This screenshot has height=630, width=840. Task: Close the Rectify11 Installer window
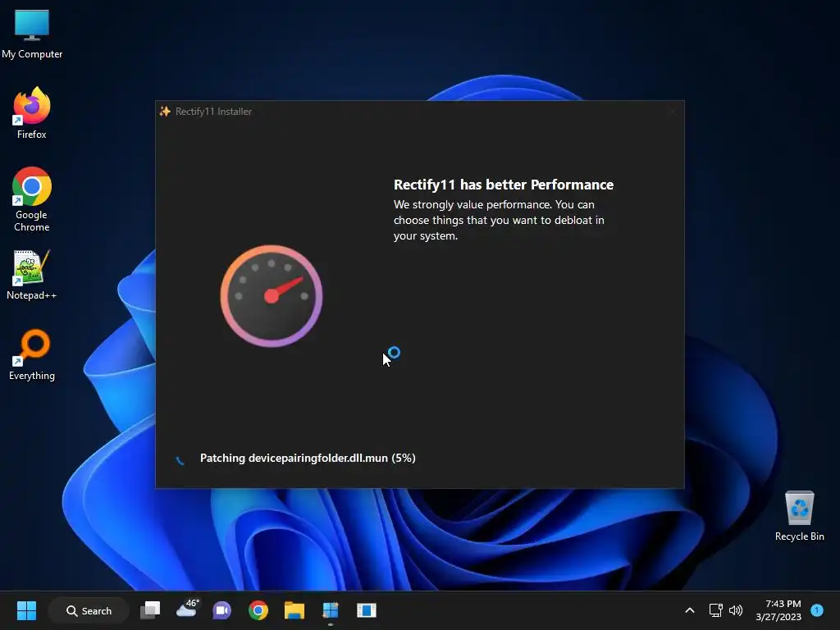coord(672,112)
